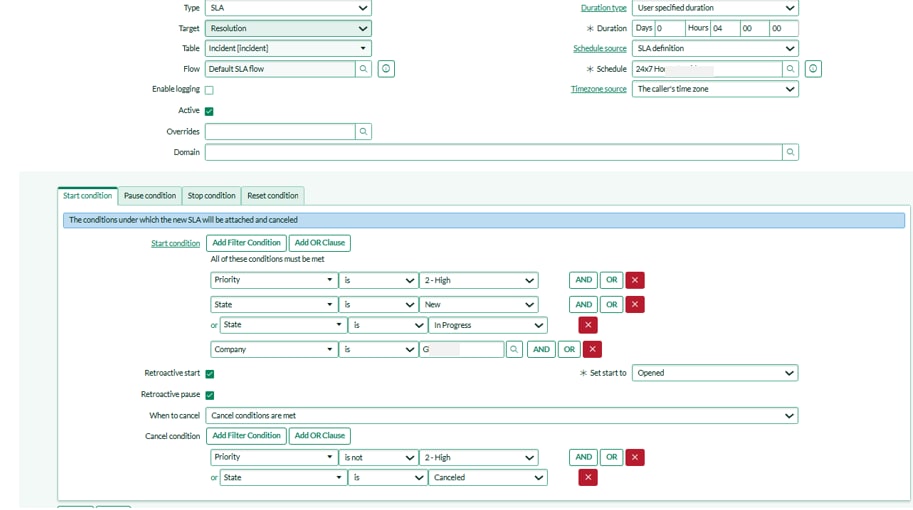The height and width of the screenshot is (510, 913).
Task: Uncheck the Active checkbox
Action: pyautogui.click(x=209, y=111)
